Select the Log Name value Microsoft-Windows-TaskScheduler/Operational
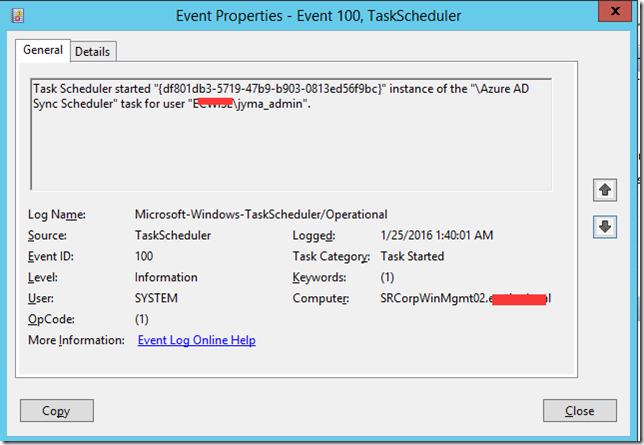644x445 pixels. pyautogui.click(x=261, y=214)
